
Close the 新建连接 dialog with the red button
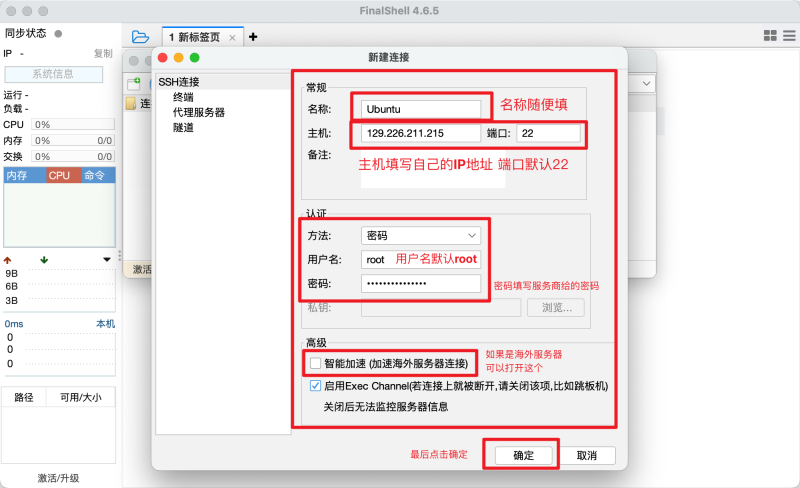coord(163,58)
